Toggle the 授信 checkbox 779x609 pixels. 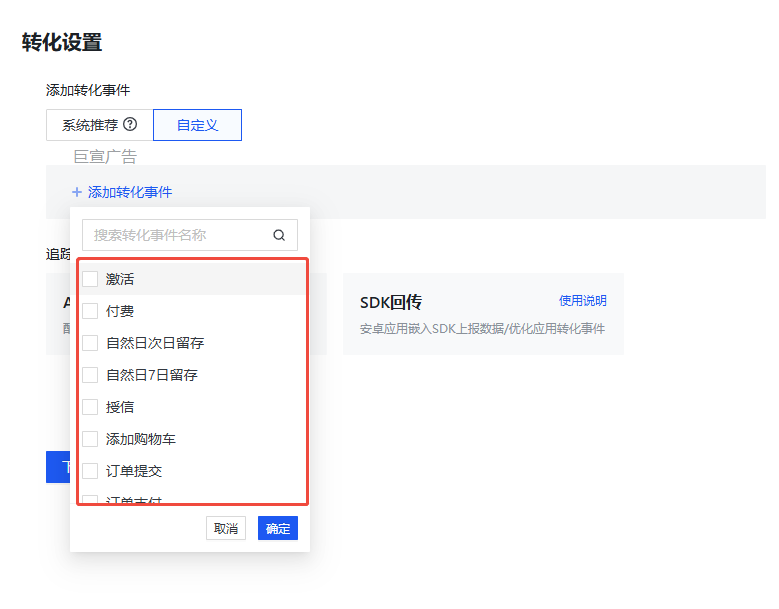coord(90,407)
